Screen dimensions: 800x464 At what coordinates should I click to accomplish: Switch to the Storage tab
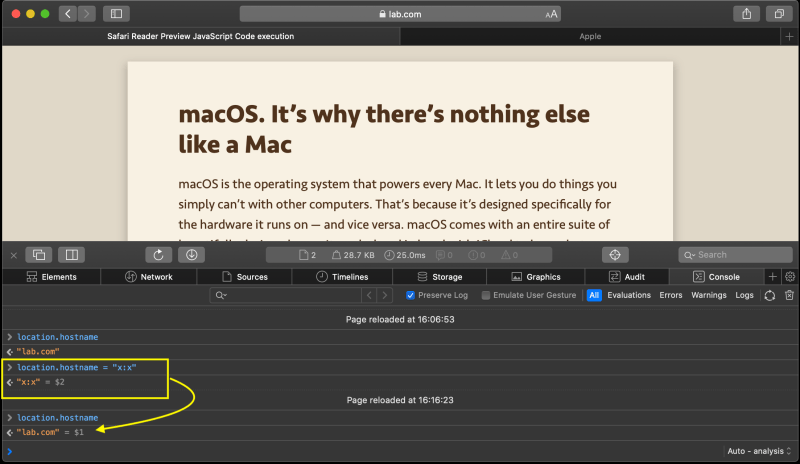pyautogui.click(x=440, y=277)
